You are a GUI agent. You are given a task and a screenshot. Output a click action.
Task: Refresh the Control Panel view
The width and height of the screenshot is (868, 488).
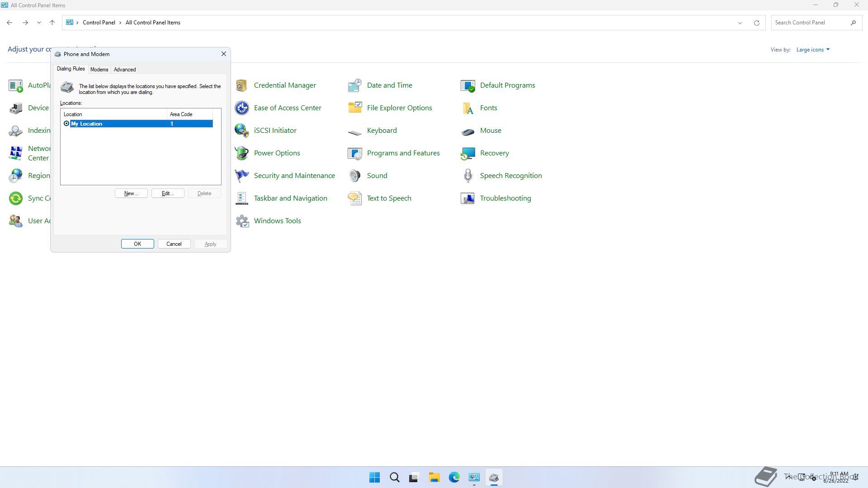[756, 23]
